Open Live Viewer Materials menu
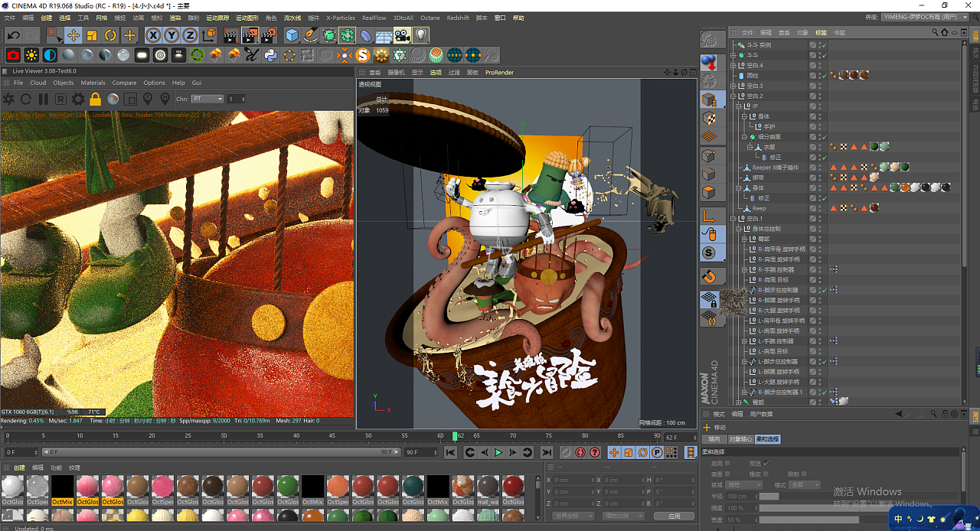The height and width of the screenshot is (531, 980). pos(93,83)
